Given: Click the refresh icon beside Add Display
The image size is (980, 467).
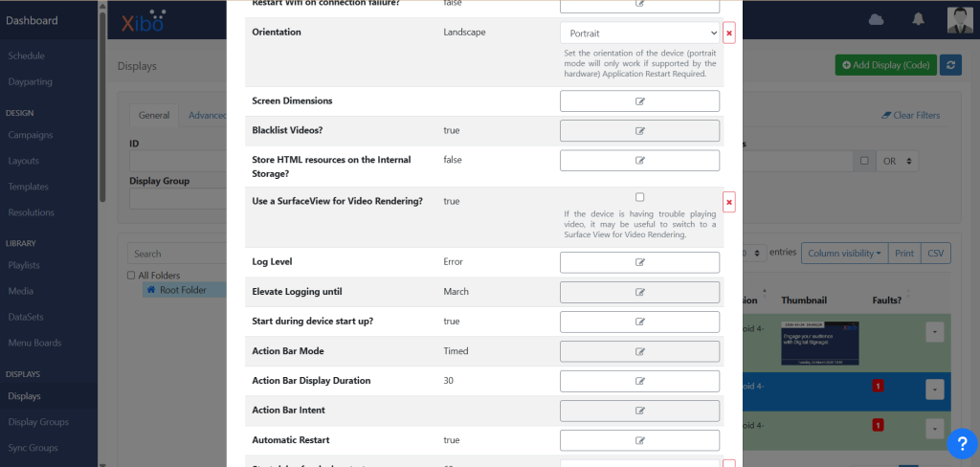Looking at the screenshot, I should pyautogui.click(x=950, y=65).
